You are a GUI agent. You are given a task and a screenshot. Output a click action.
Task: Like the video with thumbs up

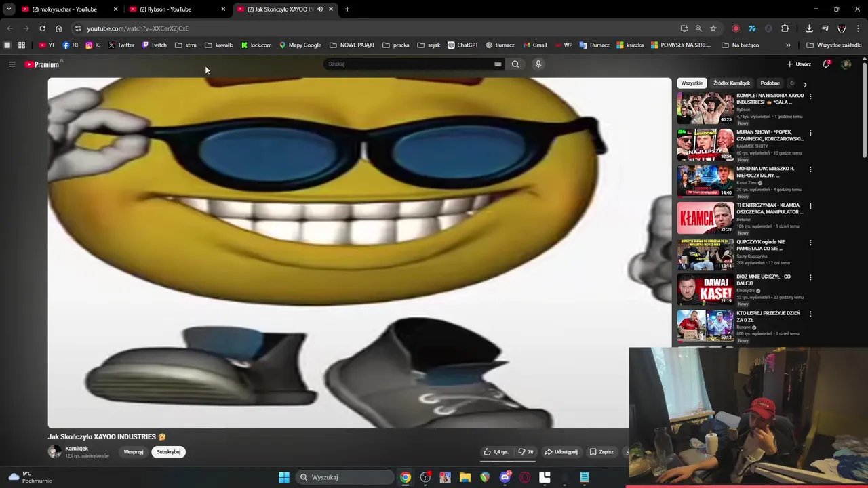click(x=496, y=452)
